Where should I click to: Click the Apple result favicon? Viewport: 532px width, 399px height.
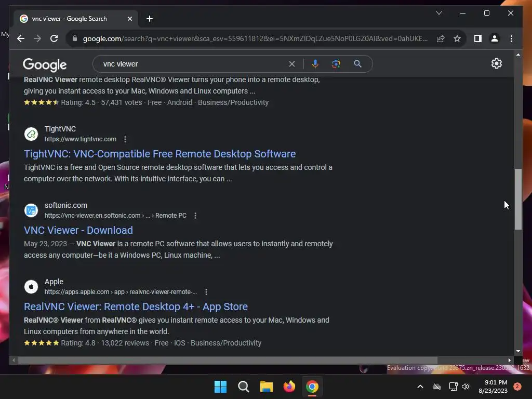(31, 287)
